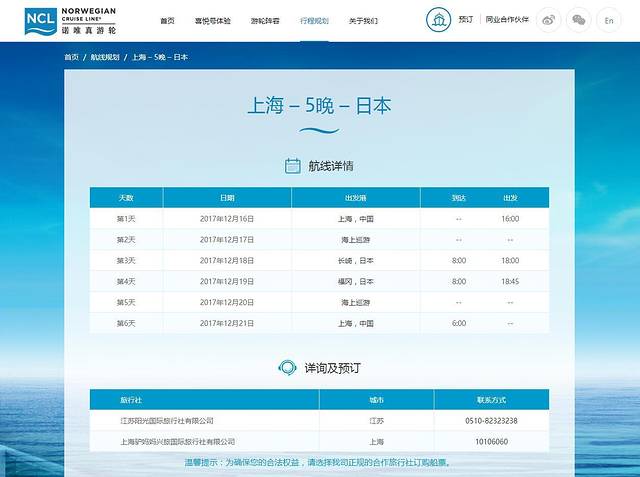The height and width of the screenshot is (477, 640).
Task: Select 上海驴妈妈兴旅国际旅行社有限公司 row
Action: [x=177, y=441]
